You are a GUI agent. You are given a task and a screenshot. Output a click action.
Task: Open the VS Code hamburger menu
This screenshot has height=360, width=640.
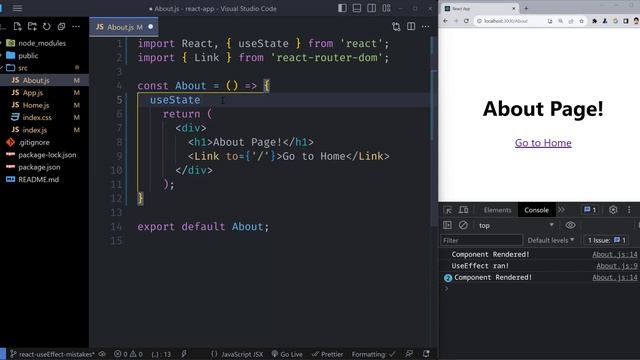[17, 8]
